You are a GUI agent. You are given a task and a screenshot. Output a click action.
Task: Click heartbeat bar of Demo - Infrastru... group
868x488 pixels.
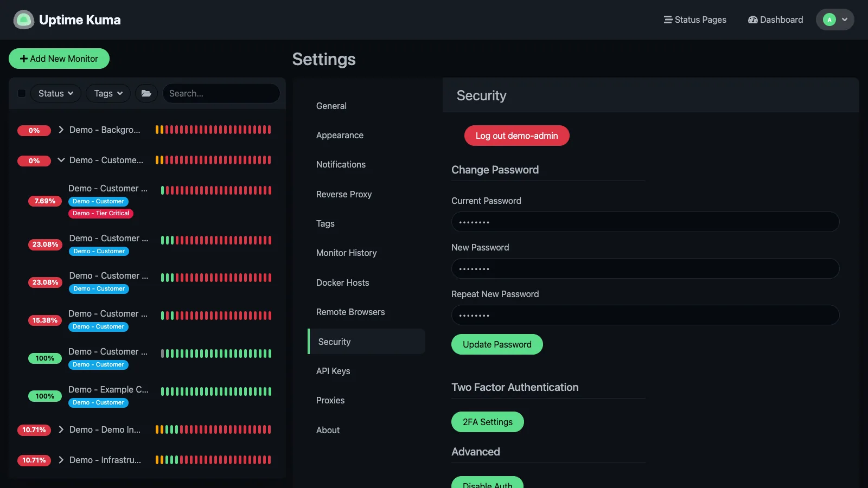[x=213, y=460]
